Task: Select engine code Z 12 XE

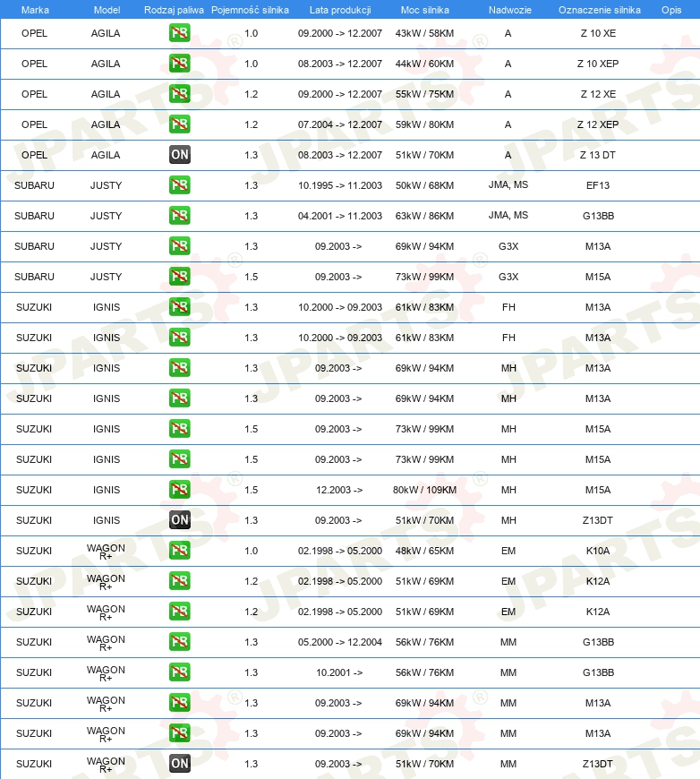Action: pos(598,94)
